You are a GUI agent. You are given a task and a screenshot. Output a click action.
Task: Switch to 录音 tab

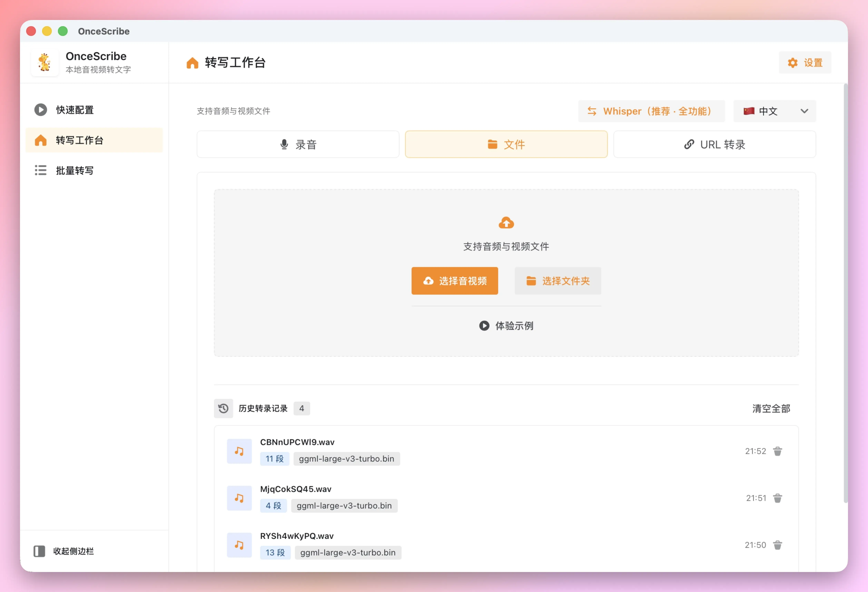pyautogui.click(x=298, y=144)
